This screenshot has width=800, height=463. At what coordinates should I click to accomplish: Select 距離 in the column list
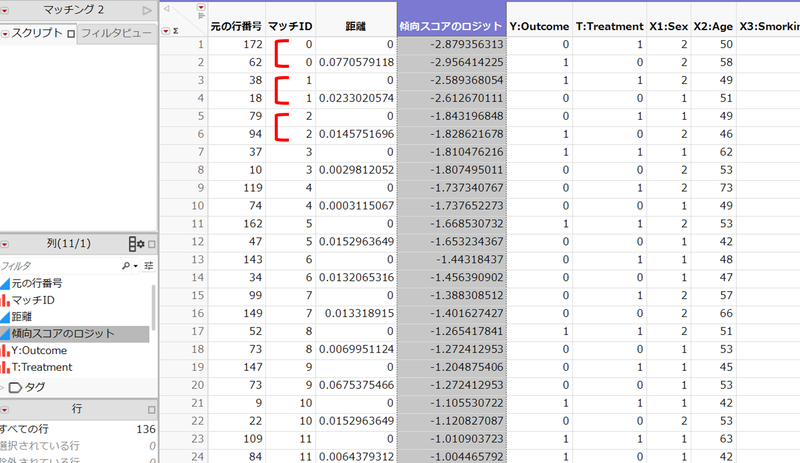tap(21, 316)
